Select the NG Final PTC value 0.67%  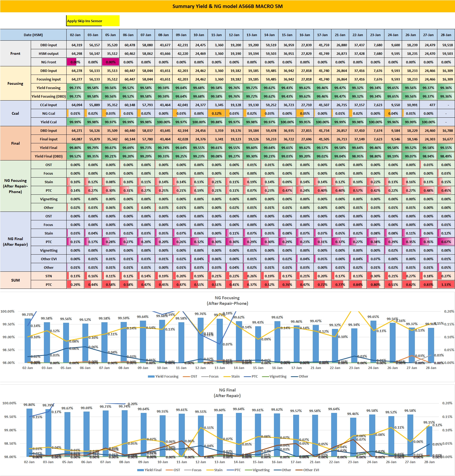446,242
